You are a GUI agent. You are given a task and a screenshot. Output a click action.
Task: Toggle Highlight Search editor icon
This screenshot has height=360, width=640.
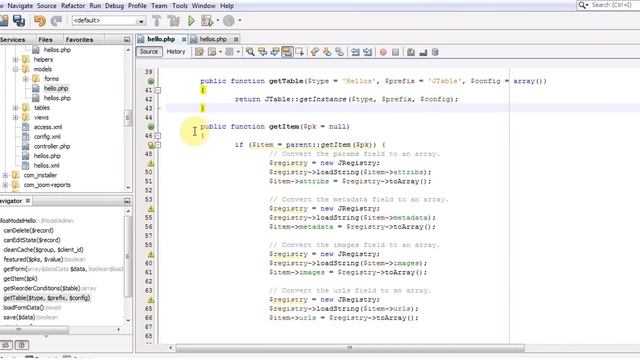pyautogui.click(x=287, y=52)
